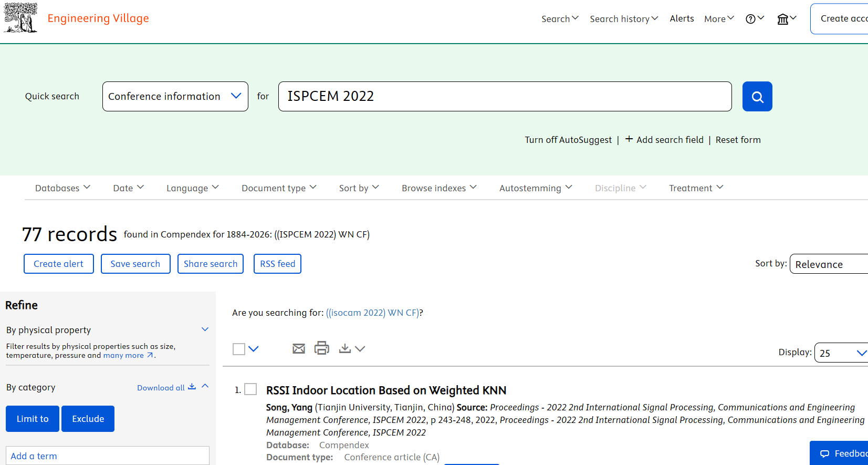Click the Save search button
Image resolution: width=868 pixels, height=465 pixels.
[x=135, y=264]
